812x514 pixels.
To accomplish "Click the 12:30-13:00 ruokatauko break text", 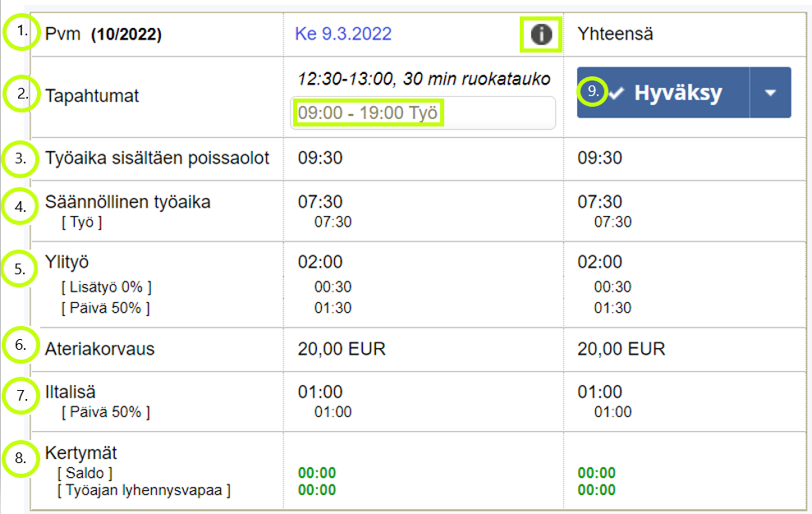I will (424, 79).
